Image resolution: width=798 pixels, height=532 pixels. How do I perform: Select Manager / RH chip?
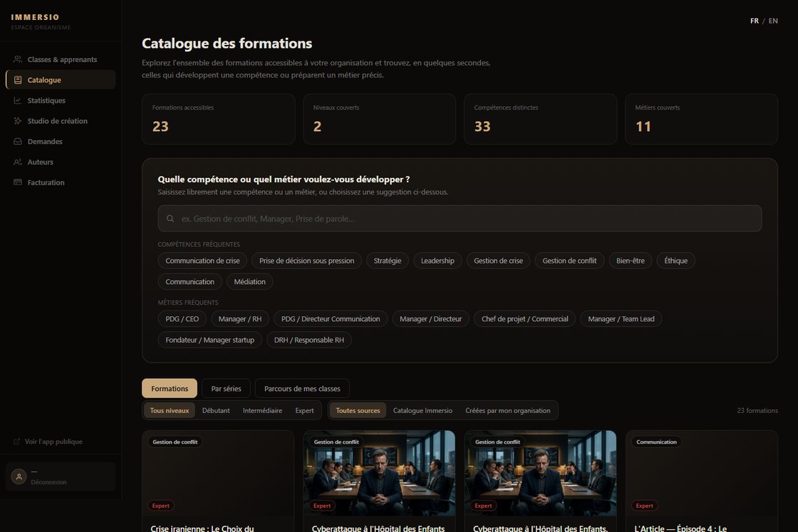click(239, 319)
